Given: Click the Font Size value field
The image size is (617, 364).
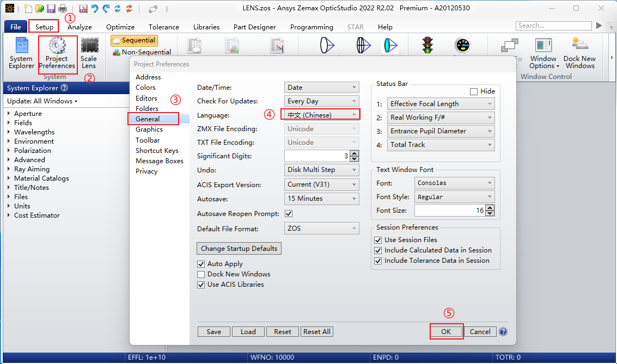Looking at the screenshot, I should (450, 211).
